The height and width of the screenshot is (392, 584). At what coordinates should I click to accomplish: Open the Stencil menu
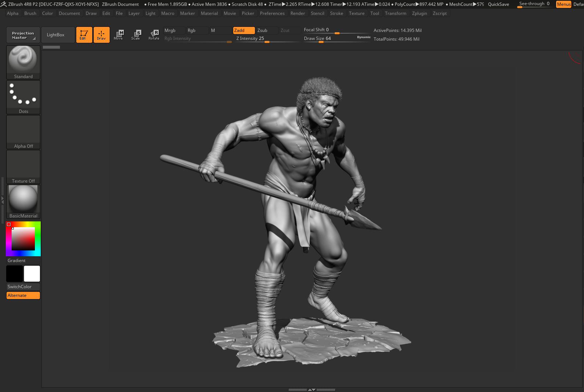click(x=317, y=13)
